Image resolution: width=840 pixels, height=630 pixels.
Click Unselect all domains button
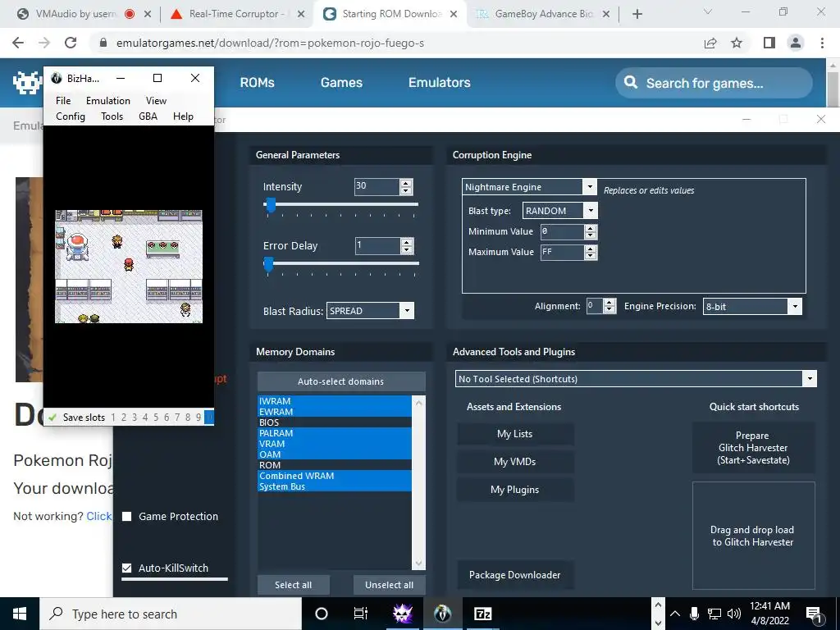pos(389,585)
